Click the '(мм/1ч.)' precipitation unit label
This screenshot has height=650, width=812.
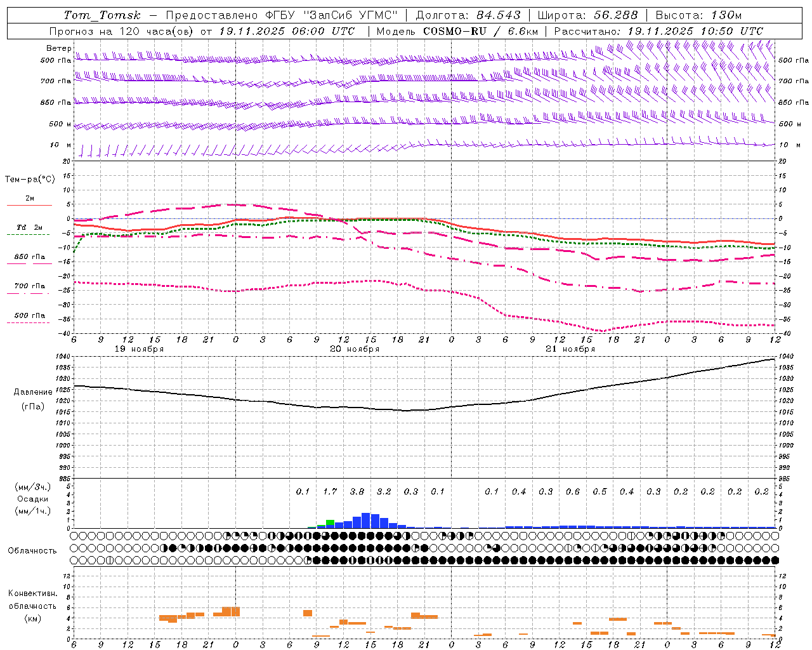click(32, 510)
